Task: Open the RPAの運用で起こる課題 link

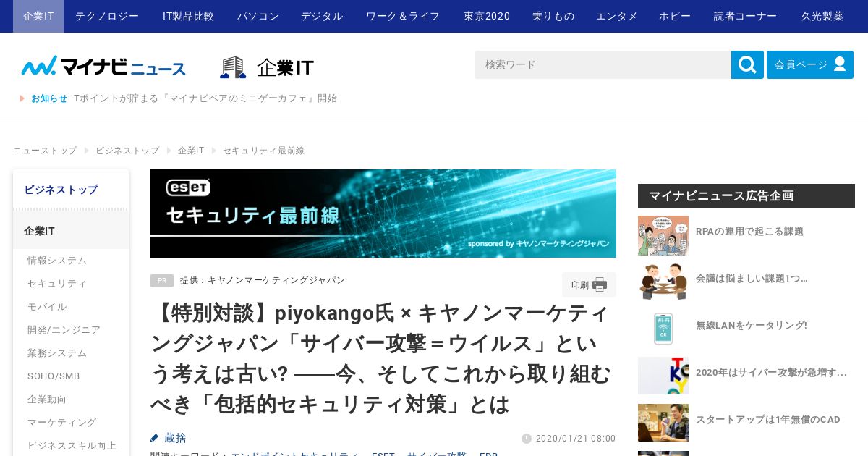Action: (x=749, y=232)
